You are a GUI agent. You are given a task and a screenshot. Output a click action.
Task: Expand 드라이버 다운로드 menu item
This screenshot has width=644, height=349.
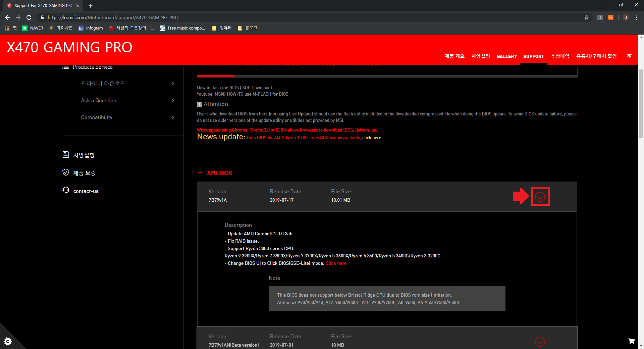click(127, 84)
